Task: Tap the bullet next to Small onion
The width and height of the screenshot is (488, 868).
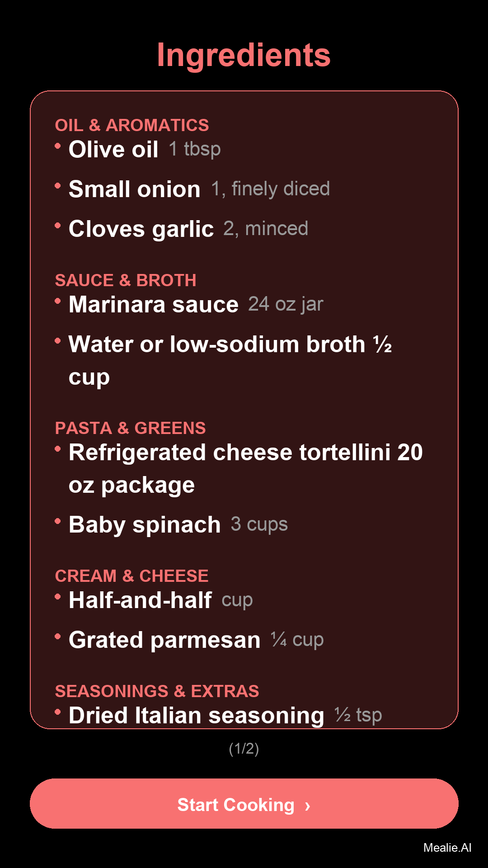Action: (x=58, y=186)
